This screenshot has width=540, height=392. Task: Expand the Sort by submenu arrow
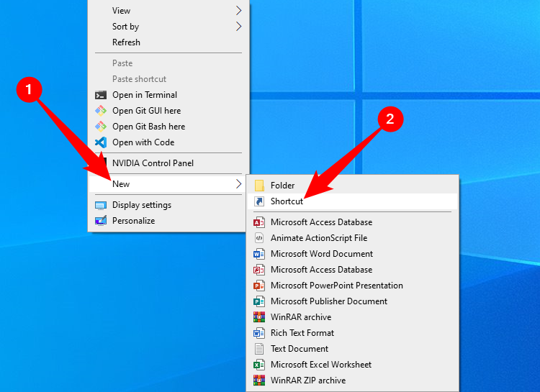pyautogui.click(x=238, y=27)
